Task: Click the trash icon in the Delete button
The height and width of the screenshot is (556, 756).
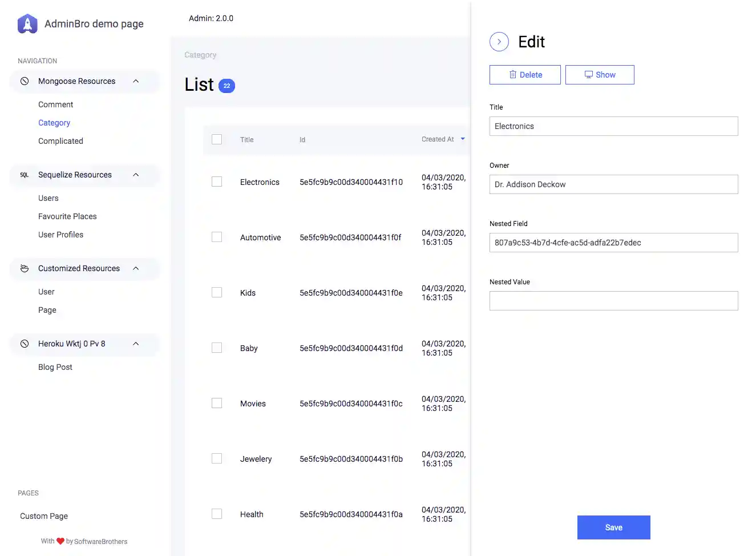Action: 513,75
